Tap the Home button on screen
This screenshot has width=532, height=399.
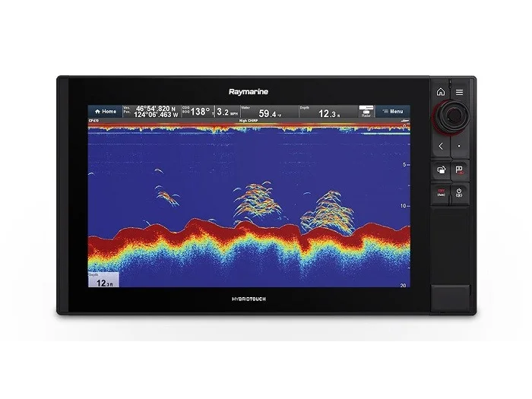point(106,111)
